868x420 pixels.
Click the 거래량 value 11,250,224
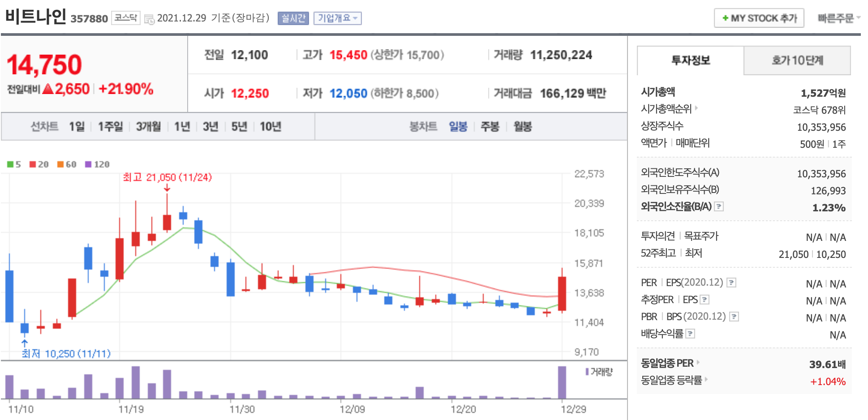(561, 55)
